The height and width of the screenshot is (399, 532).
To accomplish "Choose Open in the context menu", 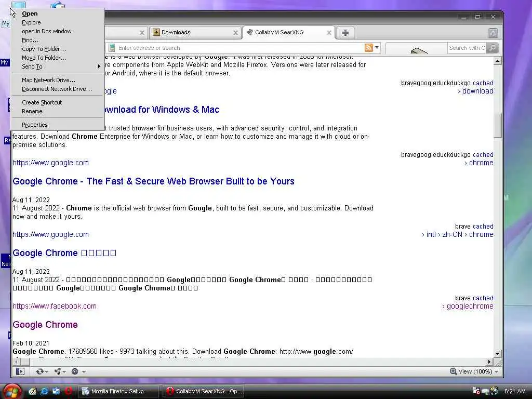I will click(x=58, y=14).
